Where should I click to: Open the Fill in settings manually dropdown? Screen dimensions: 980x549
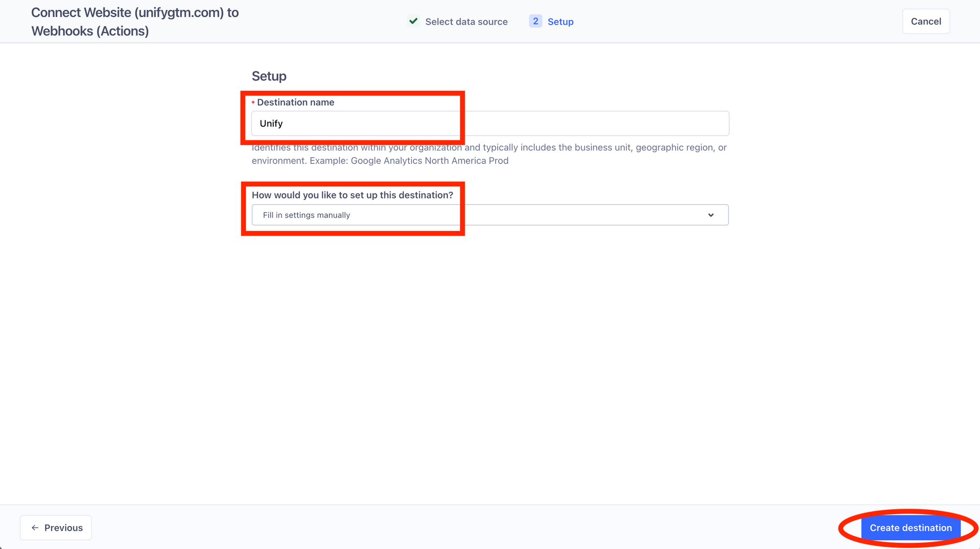click(x=490, y=215)
